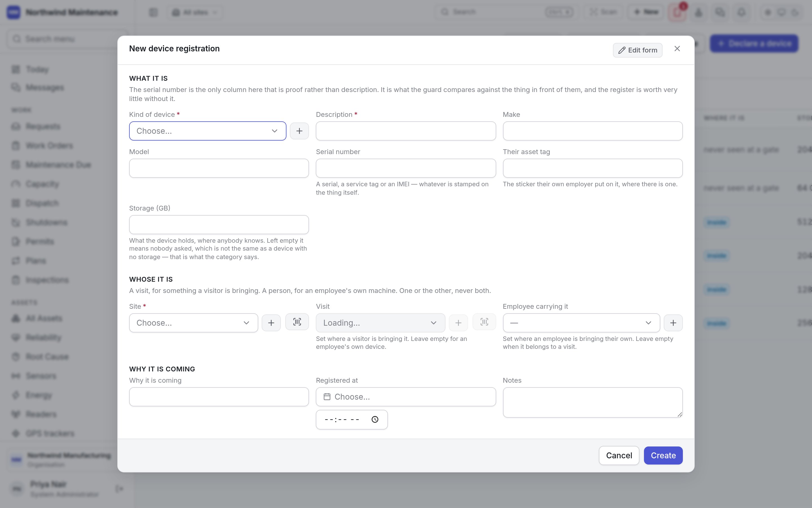Toggle the sidebar panel icon in top bar
812x508 pixels.
[153, 12]
